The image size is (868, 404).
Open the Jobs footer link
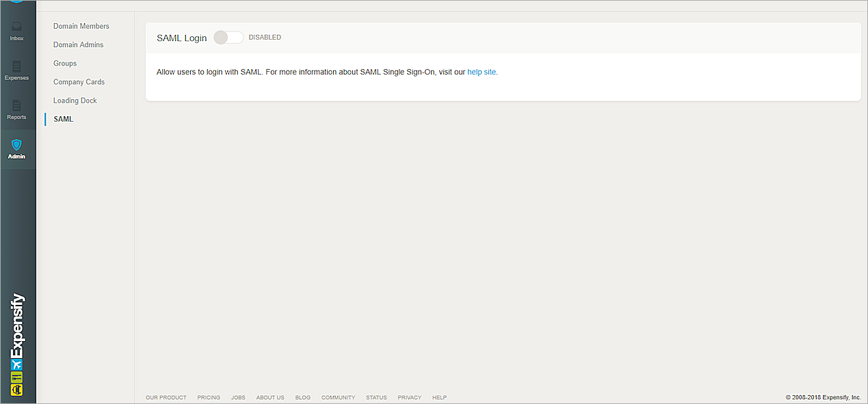pos(238,397)
